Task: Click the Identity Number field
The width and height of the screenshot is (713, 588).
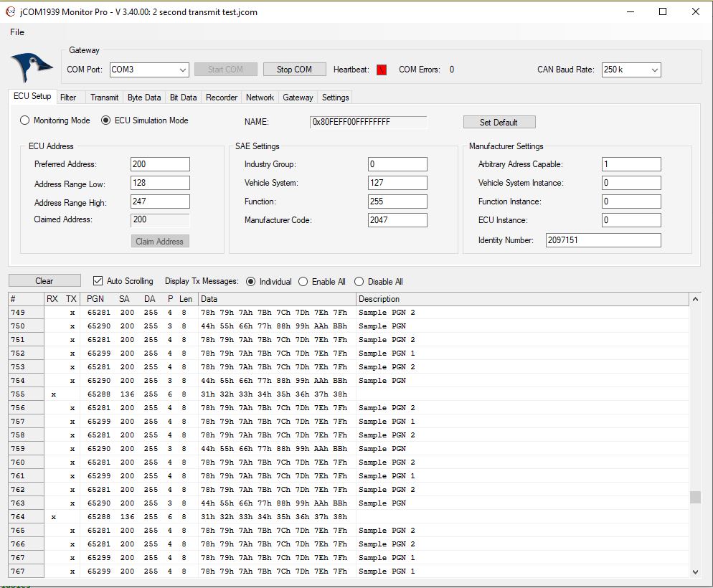Action: tap(603, 240)
